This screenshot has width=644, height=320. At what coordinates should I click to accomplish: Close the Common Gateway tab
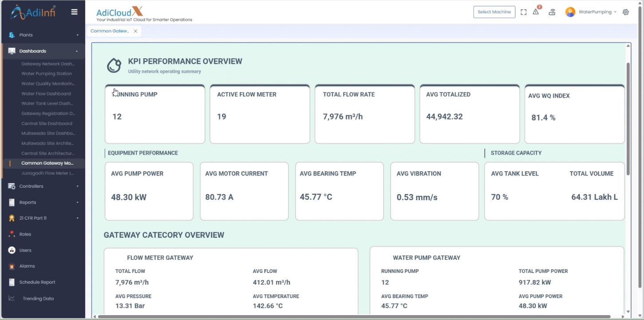(135, 31)
